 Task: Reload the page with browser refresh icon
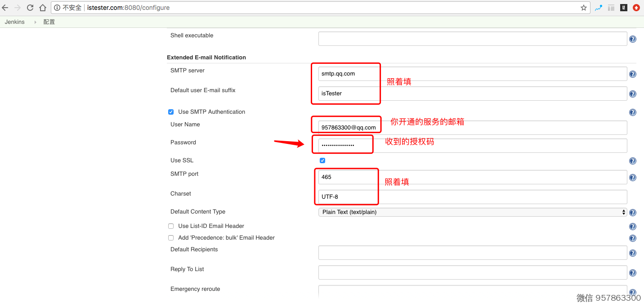point(30,8)
